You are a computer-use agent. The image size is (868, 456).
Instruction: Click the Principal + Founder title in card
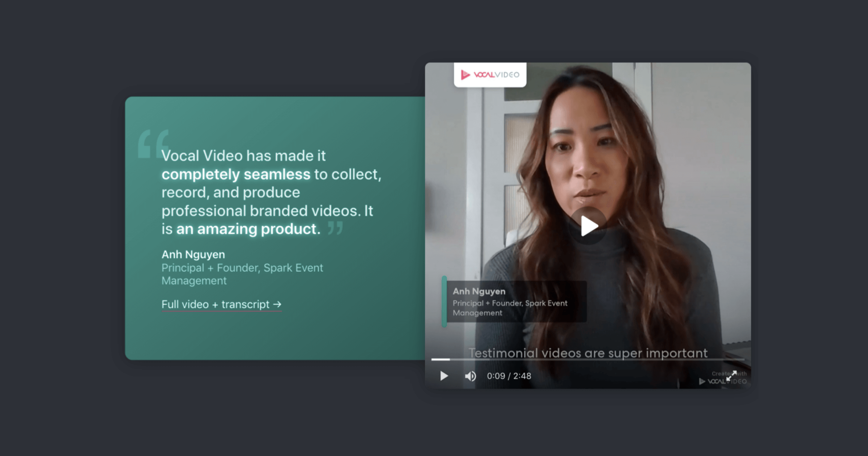click(242, 268)
